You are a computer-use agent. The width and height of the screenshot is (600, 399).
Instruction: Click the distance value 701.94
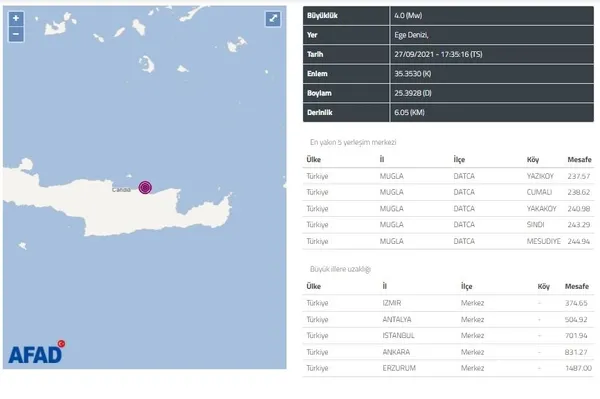(576, 335)
